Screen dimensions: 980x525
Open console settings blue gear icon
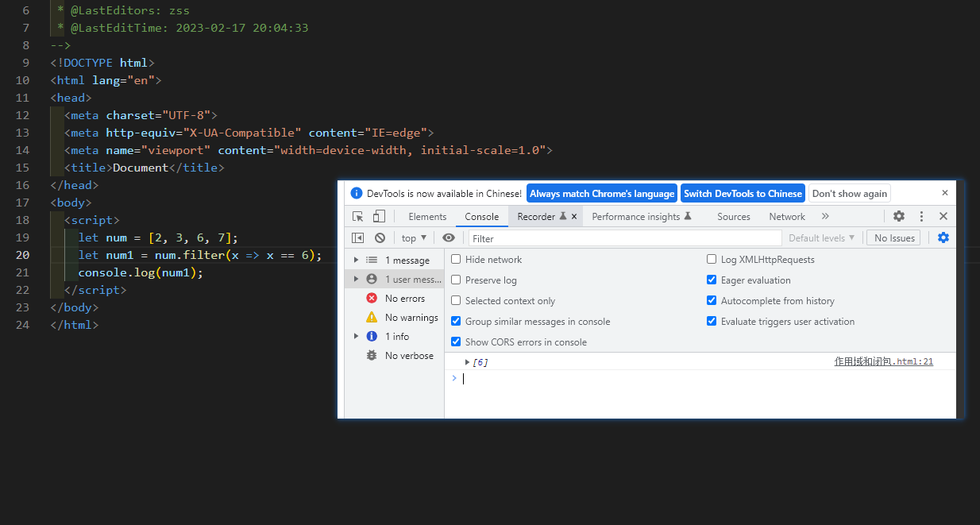(x=943, y=237)
